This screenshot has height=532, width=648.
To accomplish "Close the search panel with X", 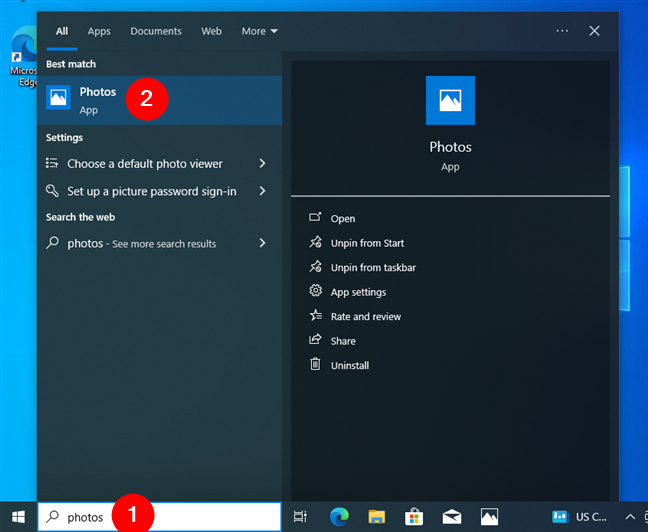I will (594, 31).
